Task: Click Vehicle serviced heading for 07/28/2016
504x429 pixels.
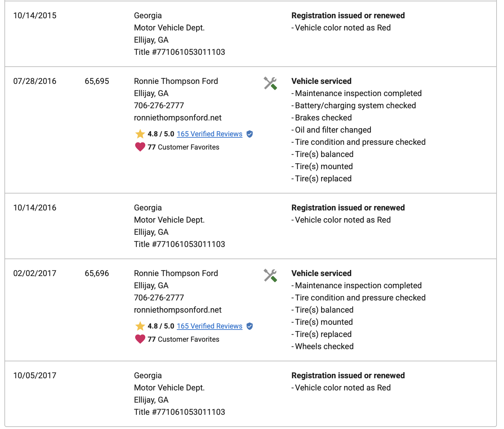Action: (321, 81)
